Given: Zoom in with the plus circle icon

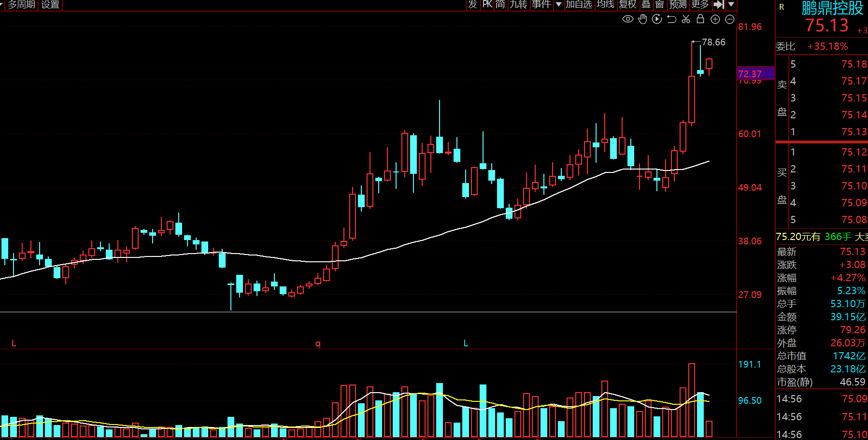Looking at the screenshot, I should click(x=715, y=19).
